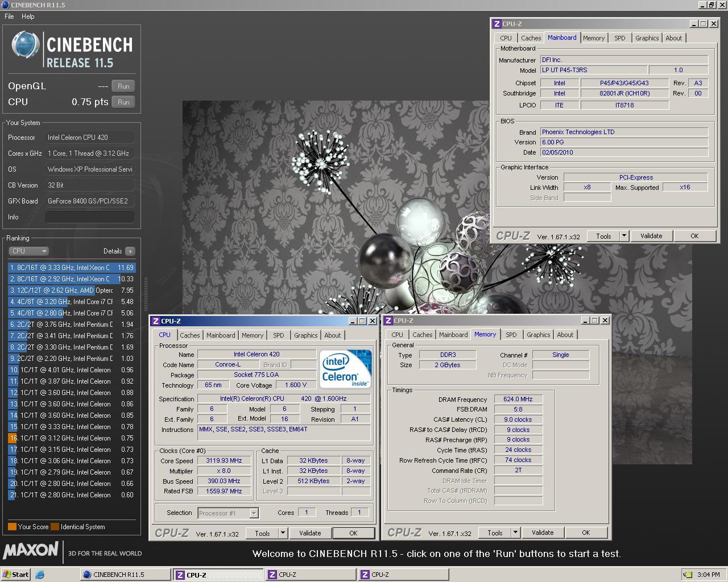
Task: Click Tools button in CPU-Z Memory window
Action: tap(495, 533)
